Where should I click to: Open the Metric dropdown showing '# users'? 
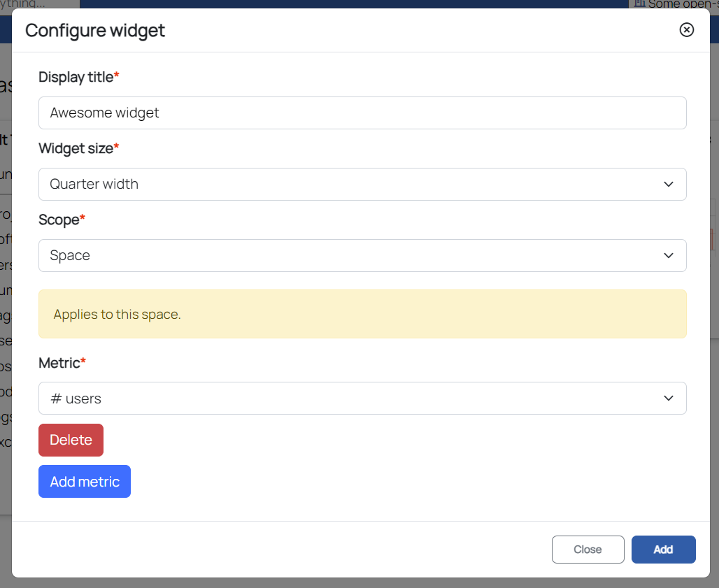pyautogui.click(x=350, y=398)
